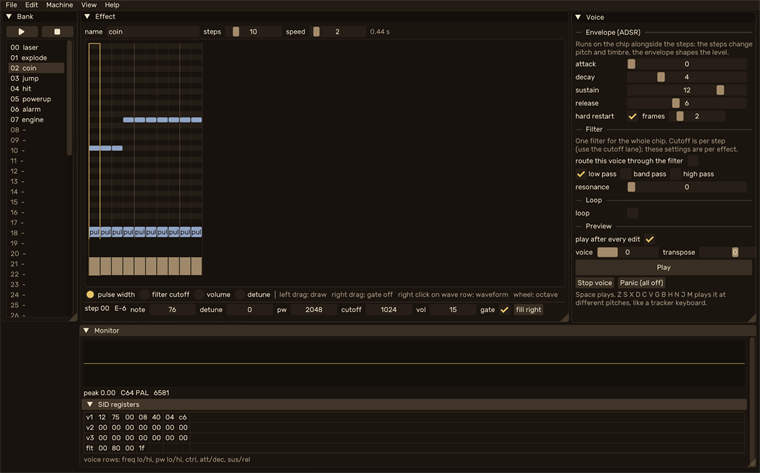The image size is (760, 473).
Task: Click the steps slider handle
Action: pos(236,32)
